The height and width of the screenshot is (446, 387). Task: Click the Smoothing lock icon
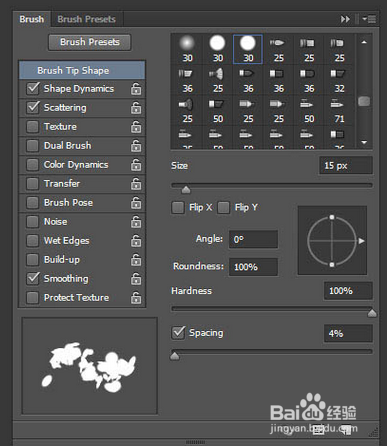[136, 279]
